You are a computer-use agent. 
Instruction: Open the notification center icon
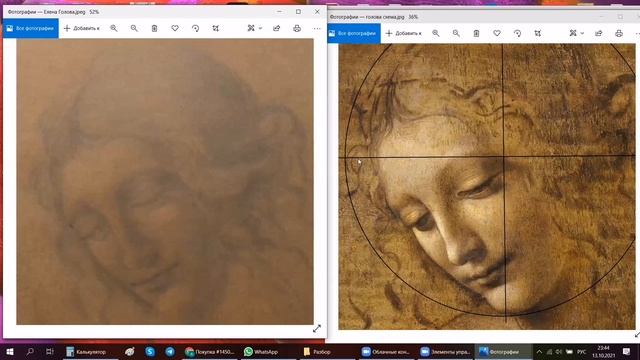point(626,351)
